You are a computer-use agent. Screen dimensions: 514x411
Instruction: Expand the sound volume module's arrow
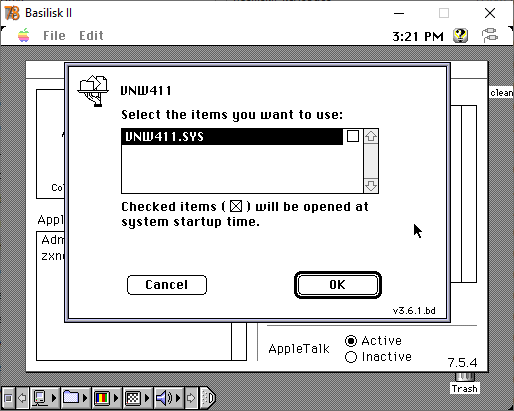click(178, 398)
